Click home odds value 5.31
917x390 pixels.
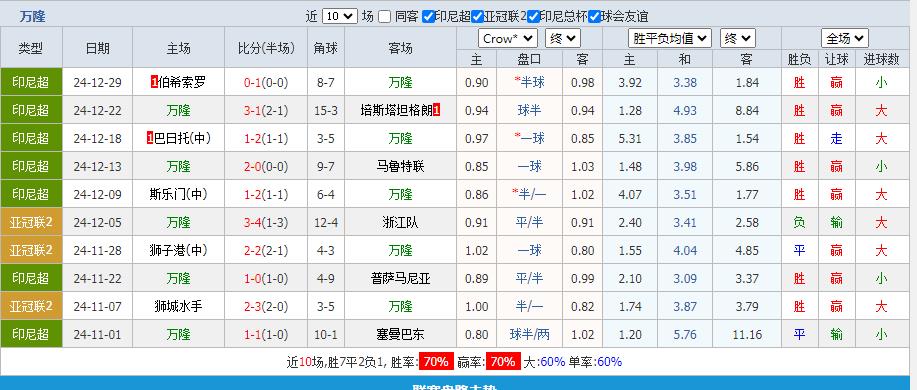[x=630, y=139]
